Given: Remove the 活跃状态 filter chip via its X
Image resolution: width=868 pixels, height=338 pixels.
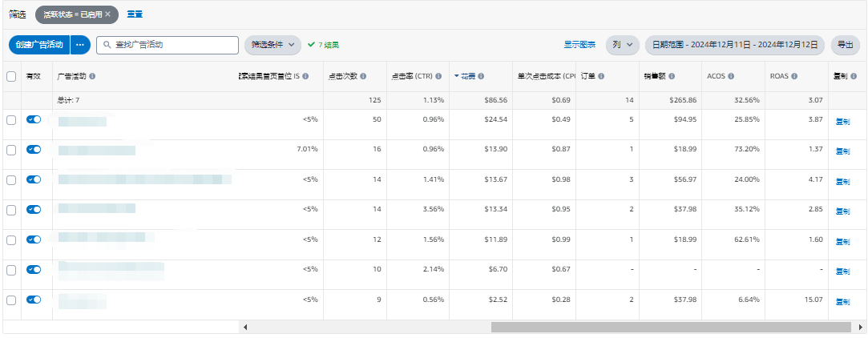Looking at the screenshot, I should (x=107, y=14).
